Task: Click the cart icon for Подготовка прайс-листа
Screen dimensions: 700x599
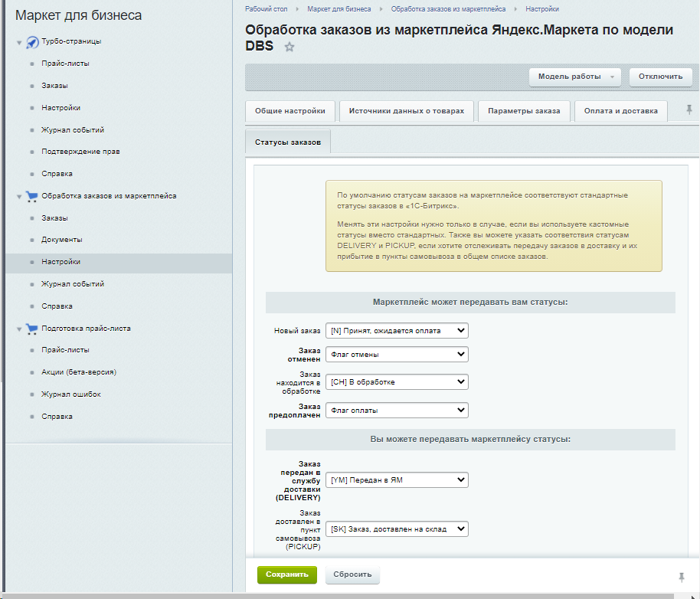Action: click(x=32, y=329)
